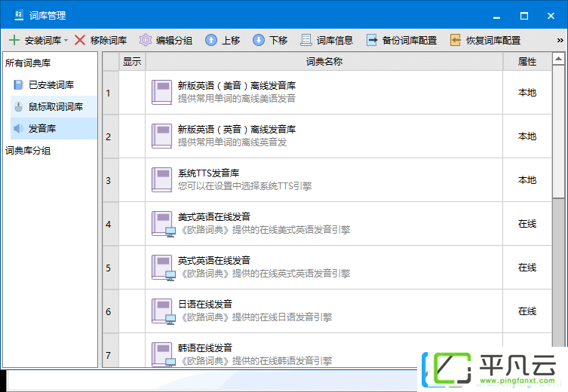Click the 属性 column header
Viewport: 568px width, 392px height.
click(x=527, y=62)
